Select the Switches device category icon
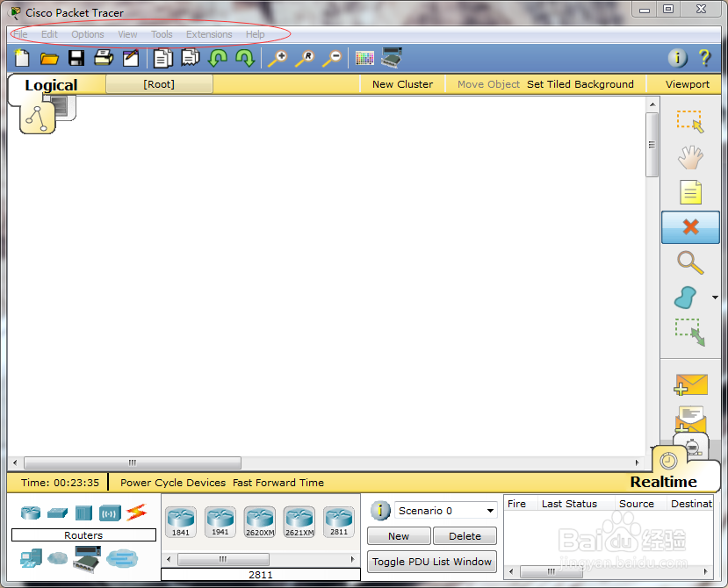 [58, 513]
